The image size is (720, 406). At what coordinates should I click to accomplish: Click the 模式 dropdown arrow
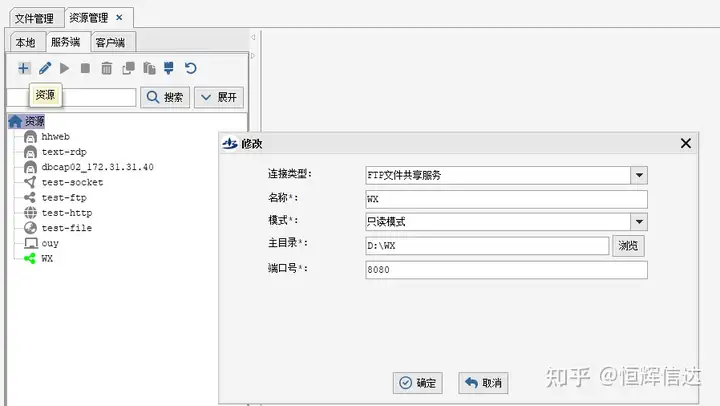click(639, 222)
